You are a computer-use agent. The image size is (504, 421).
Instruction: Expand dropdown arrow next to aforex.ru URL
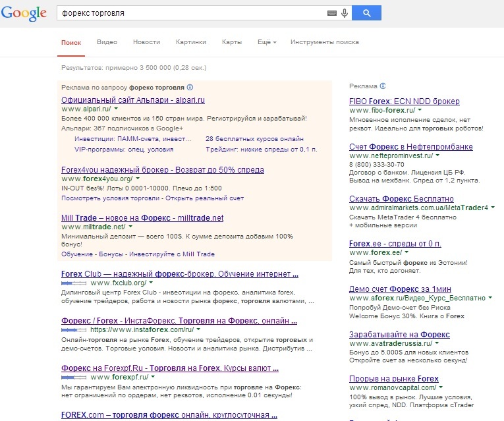click(x=490, y=298)
